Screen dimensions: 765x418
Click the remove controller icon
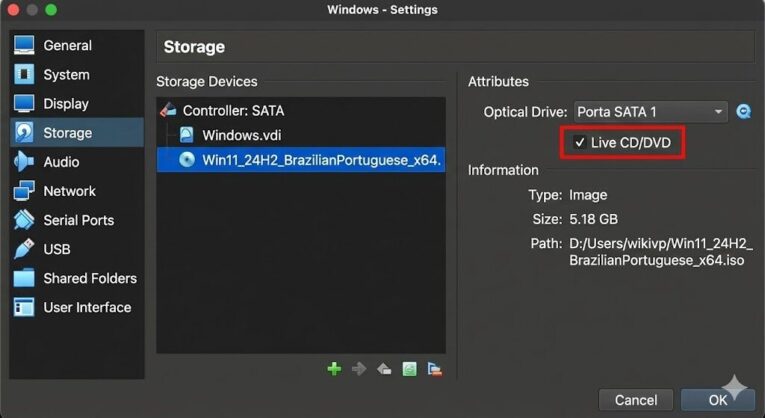point(434,369)
